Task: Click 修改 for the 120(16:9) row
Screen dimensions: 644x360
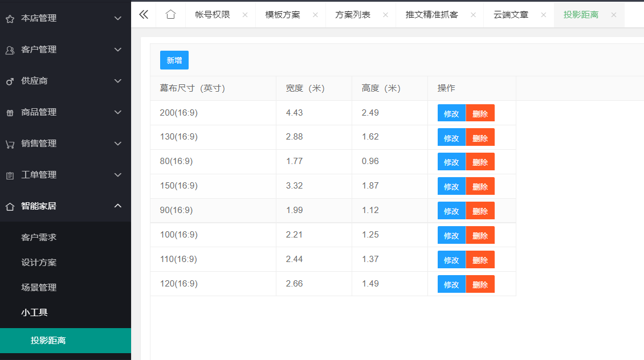Action: 451,284
